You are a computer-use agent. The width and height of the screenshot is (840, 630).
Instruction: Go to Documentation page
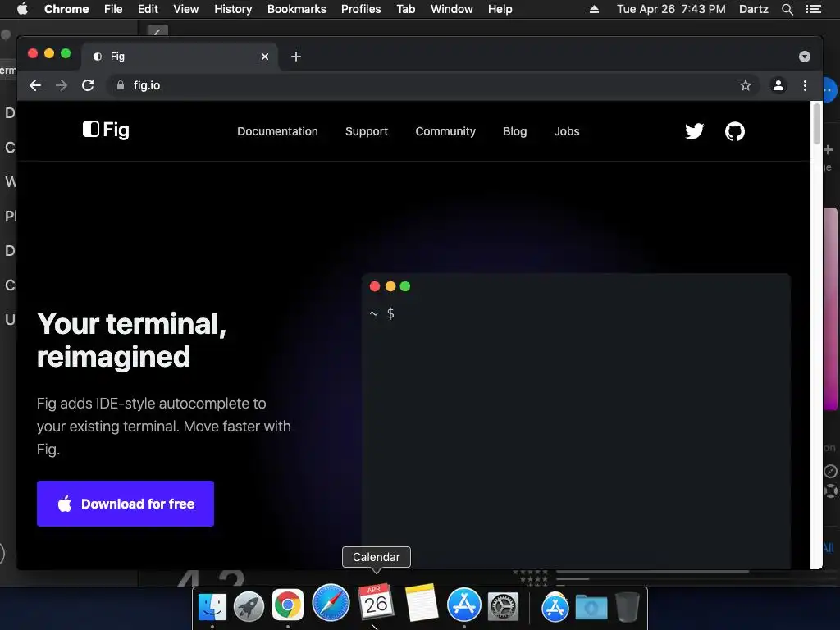(x=277, y=131)
